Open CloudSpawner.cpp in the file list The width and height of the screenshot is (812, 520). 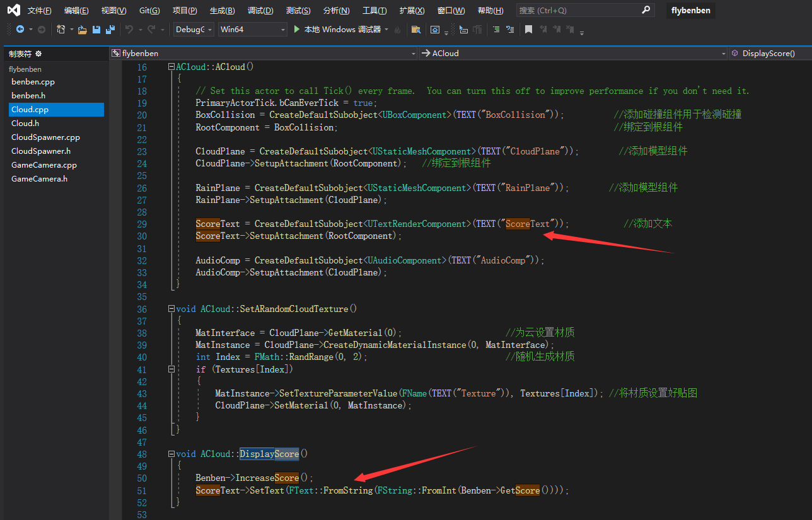(45, 137)
